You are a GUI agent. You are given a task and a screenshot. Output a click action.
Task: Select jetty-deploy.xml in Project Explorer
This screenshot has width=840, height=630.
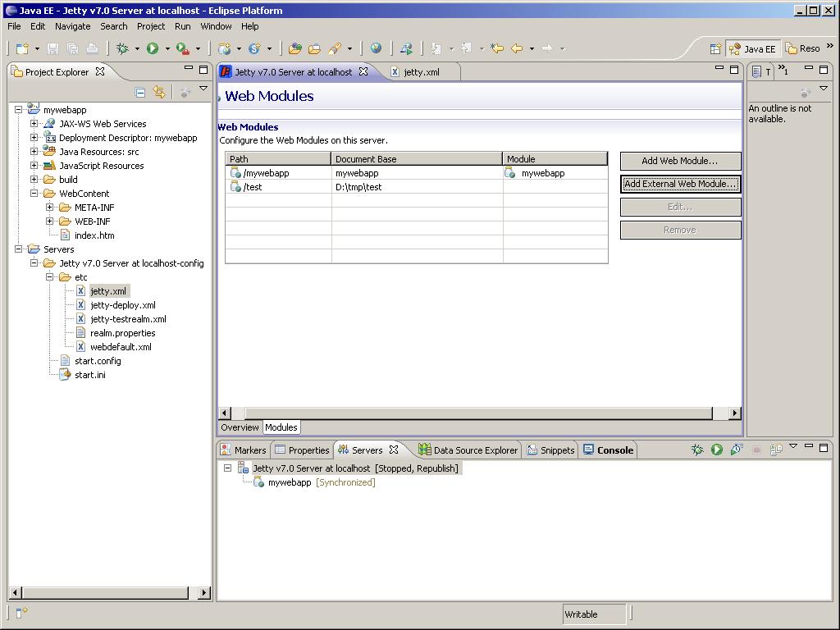[x=123, y=305]
